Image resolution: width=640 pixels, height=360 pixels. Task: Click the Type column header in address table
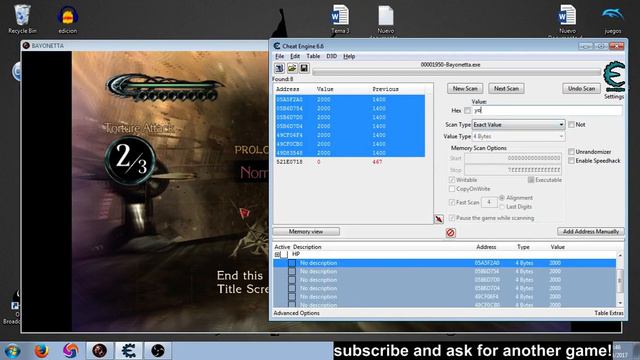523,247
